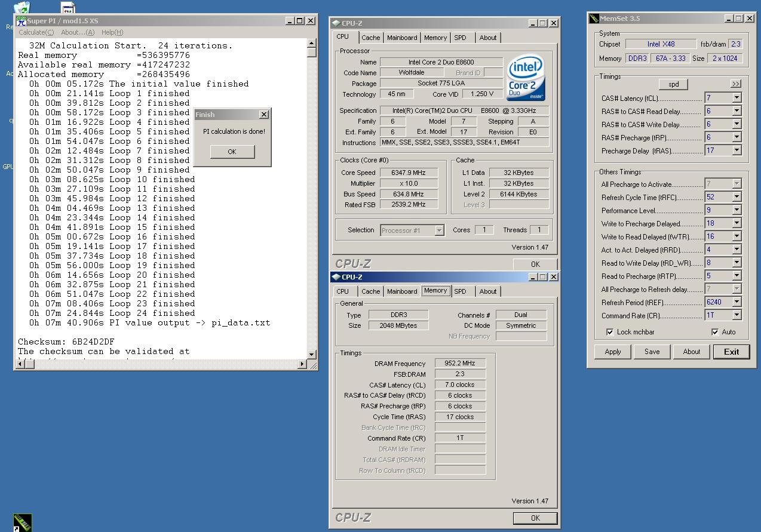Click Super PI horizontal scrollbar left arrow
The image size is (761, 532).
coord(20,364)
